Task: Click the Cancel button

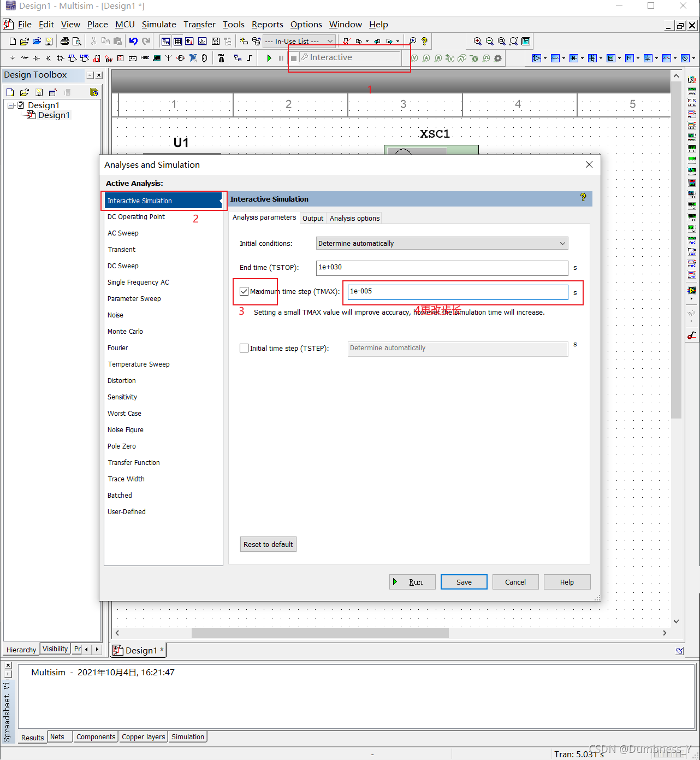Action: [x=515, y=582]
